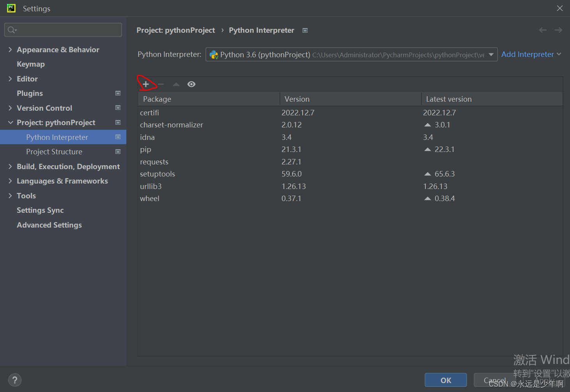Select the requests package row

[x=350, y=162]
